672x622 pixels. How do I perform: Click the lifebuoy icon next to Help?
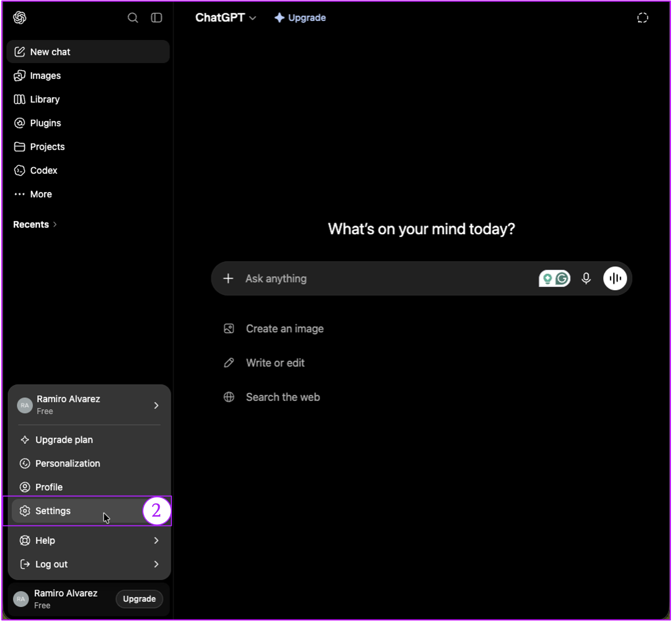point(25,541)
